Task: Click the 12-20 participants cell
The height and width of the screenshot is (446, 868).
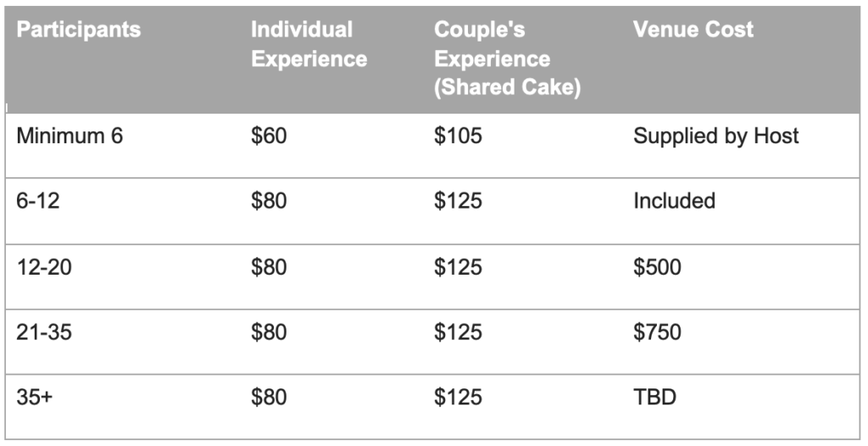Action: click(45, 267)
